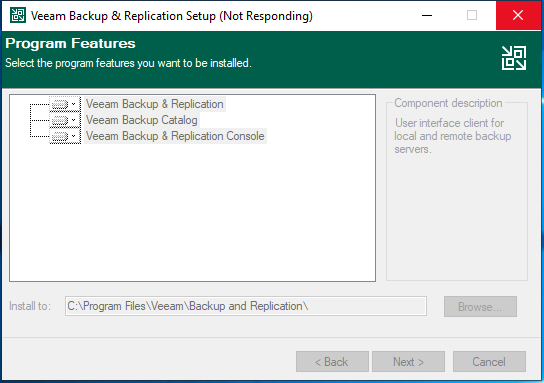The height and width of the screenshot is (383, 544).
Task: Select the Veeam Backup Catalog tree row
Action: 142,120
